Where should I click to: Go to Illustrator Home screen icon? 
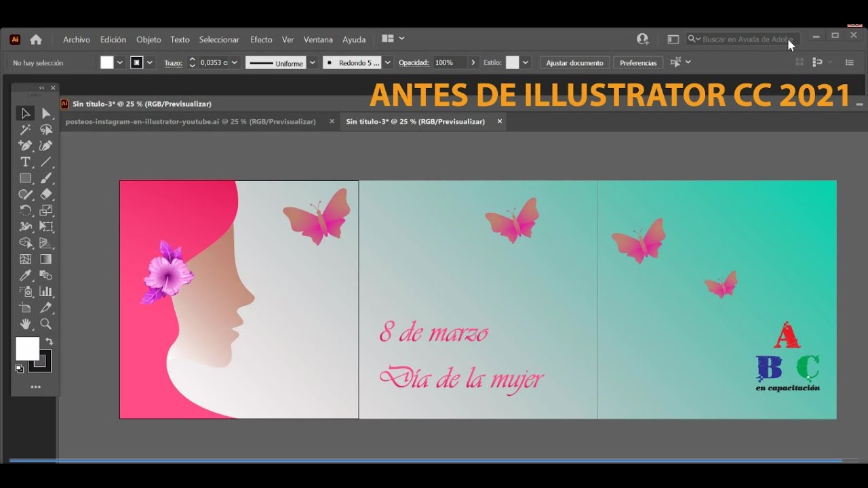coord(36,39)
